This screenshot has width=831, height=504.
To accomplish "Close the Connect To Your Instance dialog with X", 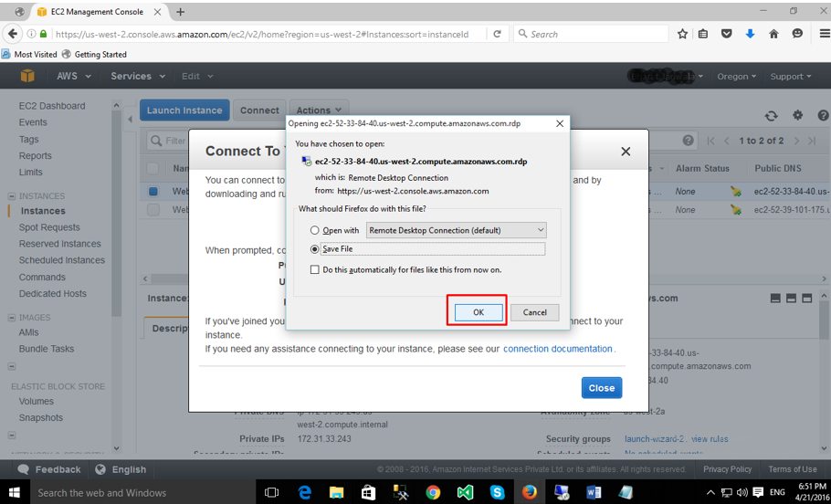I will (x=626, y=152).
